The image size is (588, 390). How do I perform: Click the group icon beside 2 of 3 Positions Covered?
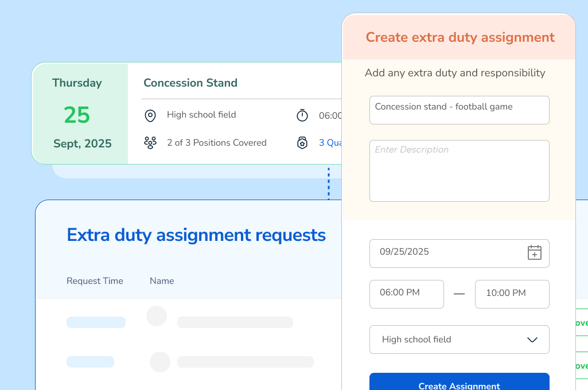150,142
